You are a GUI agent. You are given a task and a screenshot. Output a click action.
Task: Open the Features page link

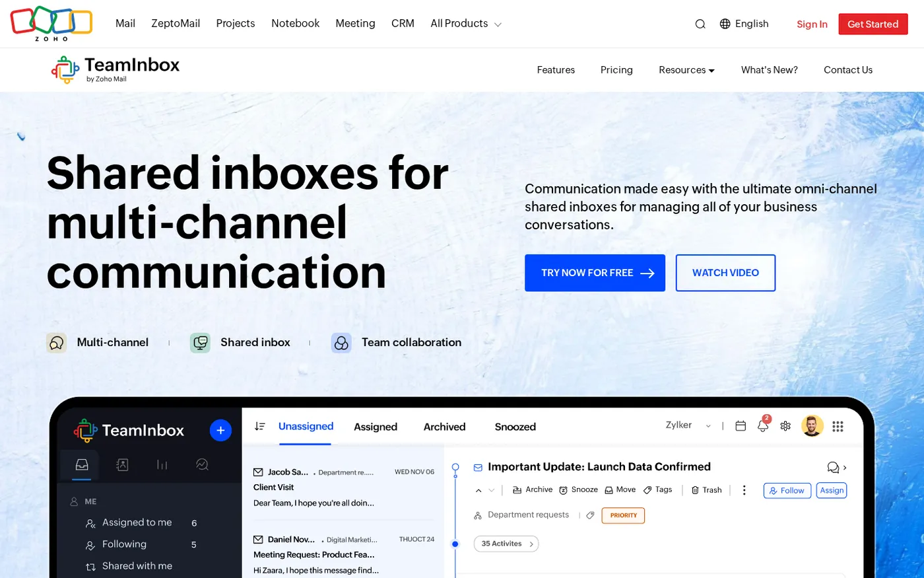pos(556,70)
